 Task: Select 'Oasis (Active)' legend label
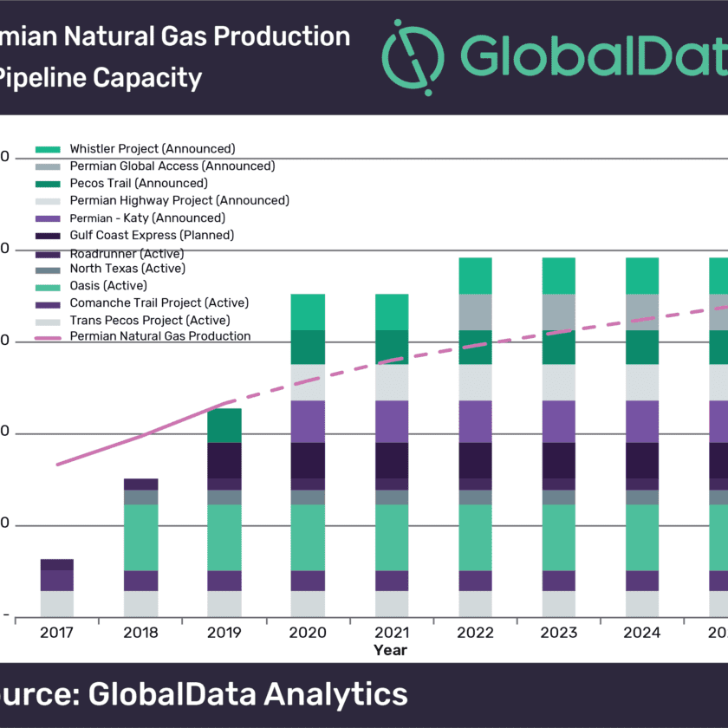click(x=108, y=285)
